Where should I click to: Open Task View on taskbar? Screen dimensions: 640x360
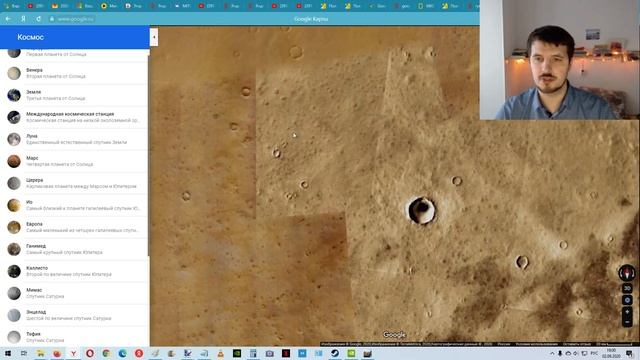click(24, 353)
